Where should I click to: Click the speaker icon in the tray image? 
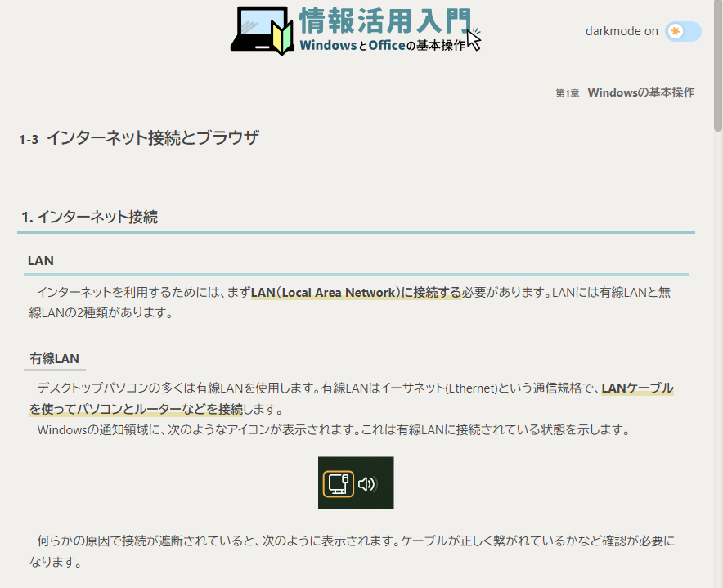(x=367, y=484)
